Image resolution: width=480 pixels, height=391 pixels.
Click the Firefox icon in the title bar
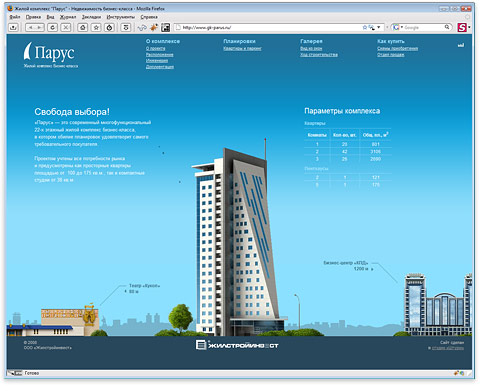(10, 8)
